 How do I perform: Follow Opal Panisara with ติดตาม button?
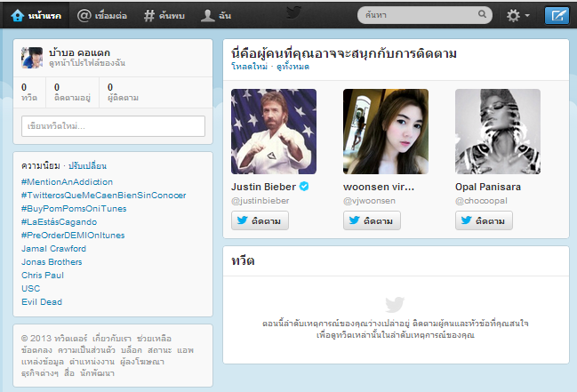pyautogui.click(x=484, y=220)
